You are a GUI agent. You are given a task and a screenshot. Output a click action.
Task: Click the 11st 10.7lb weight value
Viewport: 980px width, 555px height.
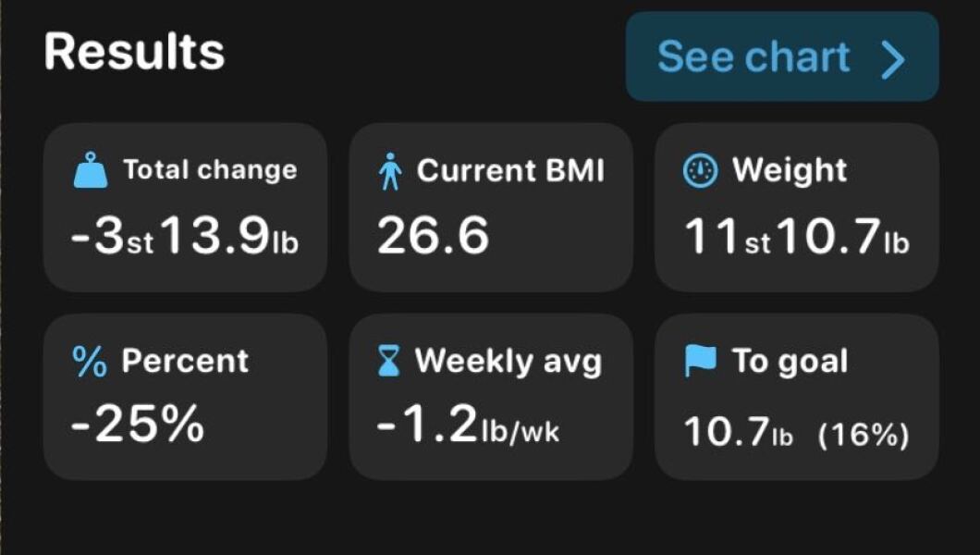(796, 238)
